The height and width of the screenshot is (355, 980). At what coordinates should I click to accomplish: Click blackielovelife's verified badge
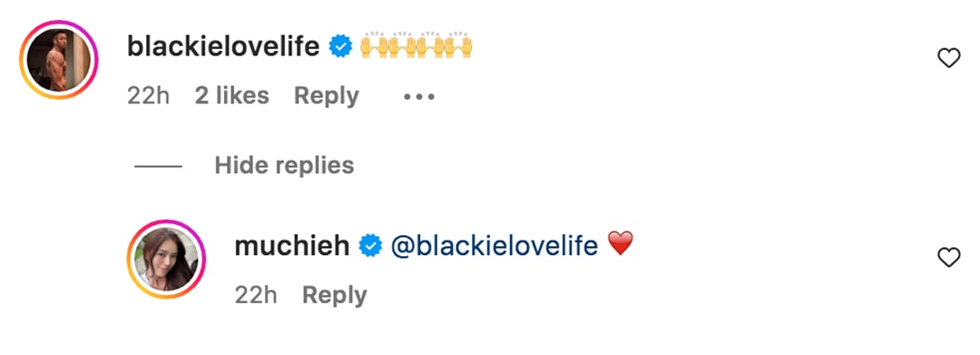click(x=340, y=46)
